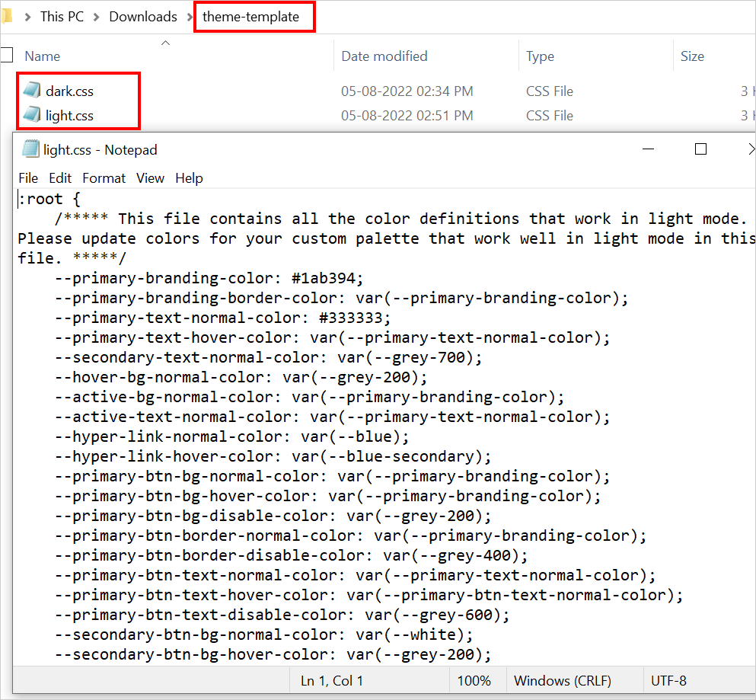
Task: Click the ascending sort arrow above the Name column
Action: (x=166, y=43)
